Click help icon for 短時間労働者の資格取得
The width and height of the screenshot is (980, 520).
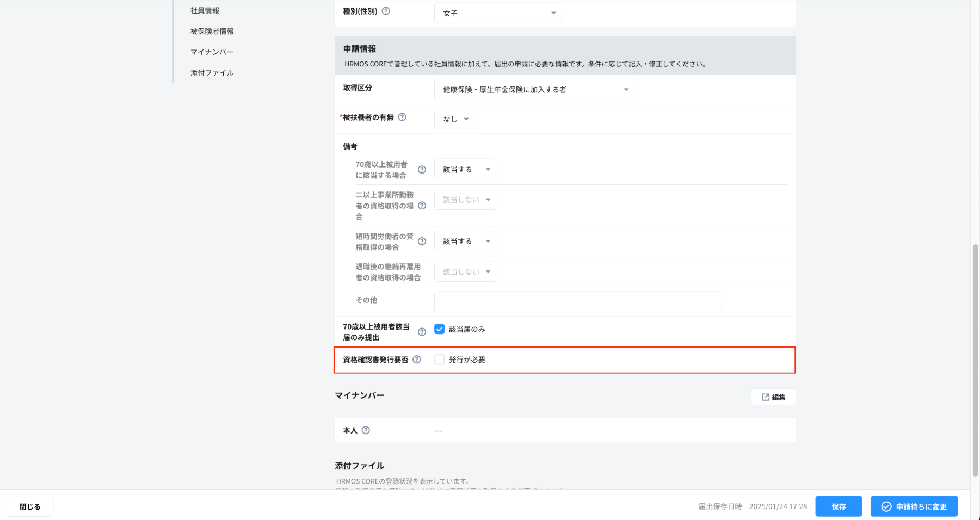[x=422, y=242]
